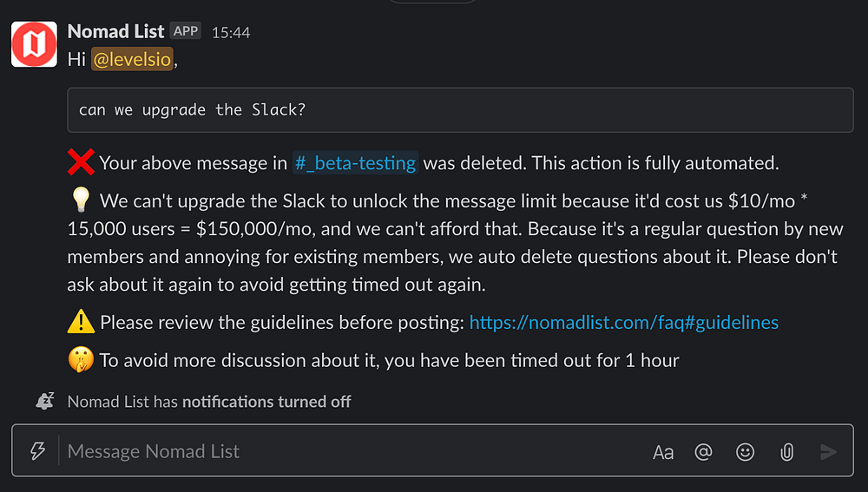The width and height of the screenshot is (868, 492).
Task: Open the @levelsio user mention
Action: (x=132, y=60)
